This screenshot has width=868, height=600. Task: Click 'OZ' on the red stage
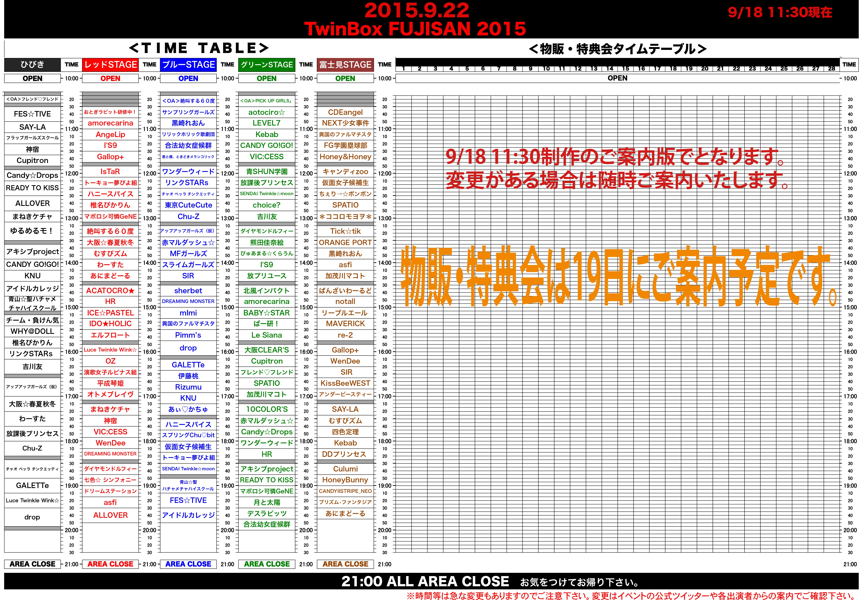tap(110, 361)
